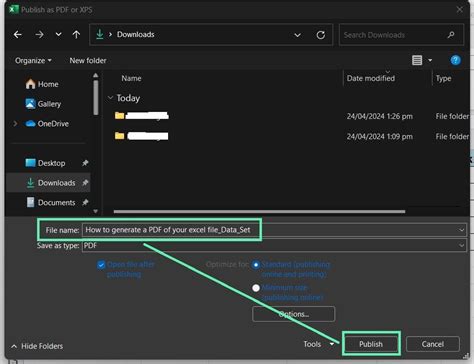The height and width of the screenshot is (364, 474).
Task: Click the sidebar scroll down arrow
Action: [x=96, y=211]
